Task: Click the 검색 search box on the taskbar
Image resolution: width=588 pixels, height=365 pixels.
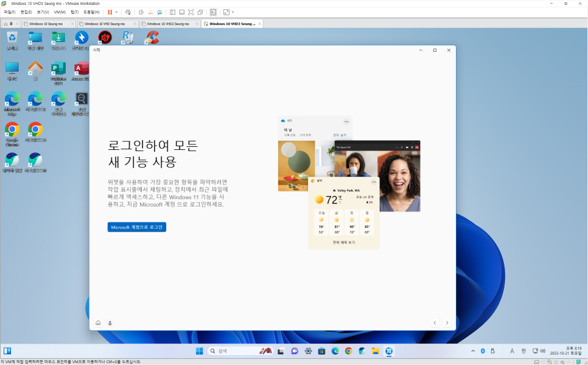Action: (x=240, y=351)
